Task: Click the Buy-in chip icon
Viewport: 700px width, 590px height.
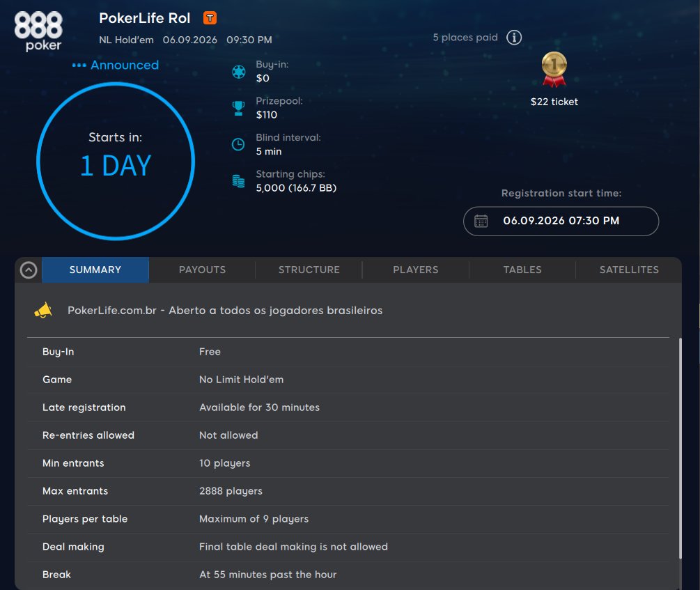Action: pyautogui.click(x=239, y=72)
